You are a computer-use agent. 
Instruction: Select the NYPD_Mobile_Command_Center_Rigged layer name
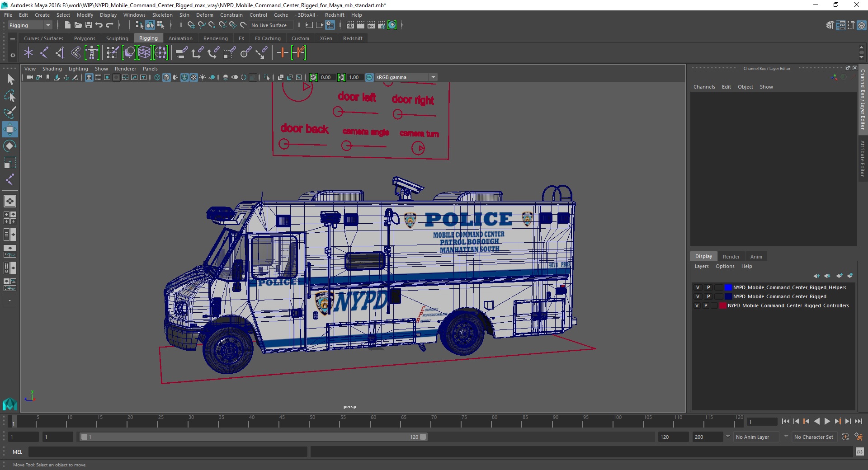click(779, 296)
